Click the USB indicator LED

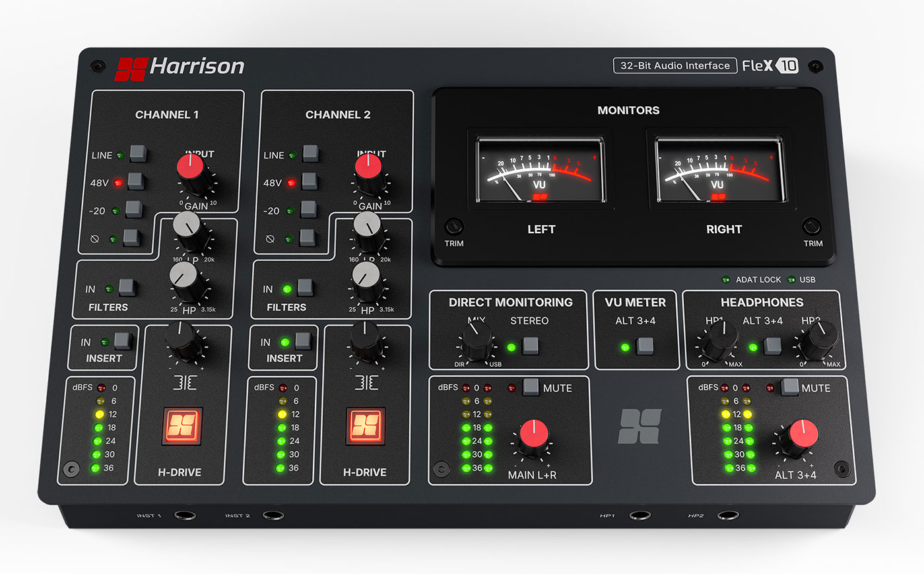pyautogui.click(x=791, y=279)
